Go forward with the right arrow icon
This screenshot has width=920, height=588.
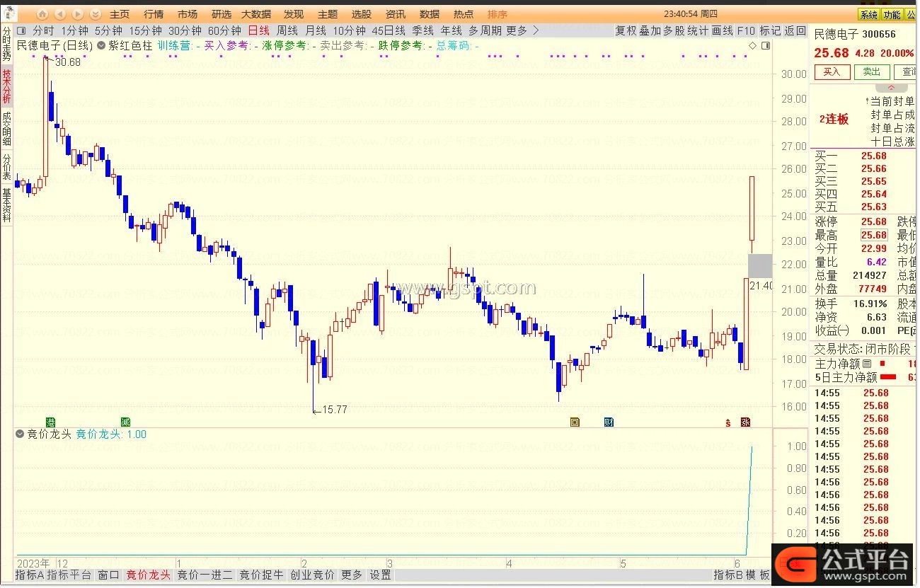(78, 14)
